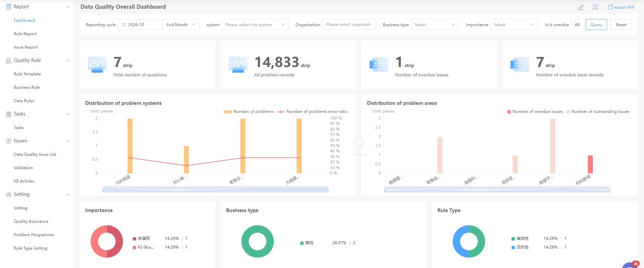Click the Setting section sliders icon
Viewport: 644px width, 268px height.
coord(8,194)
